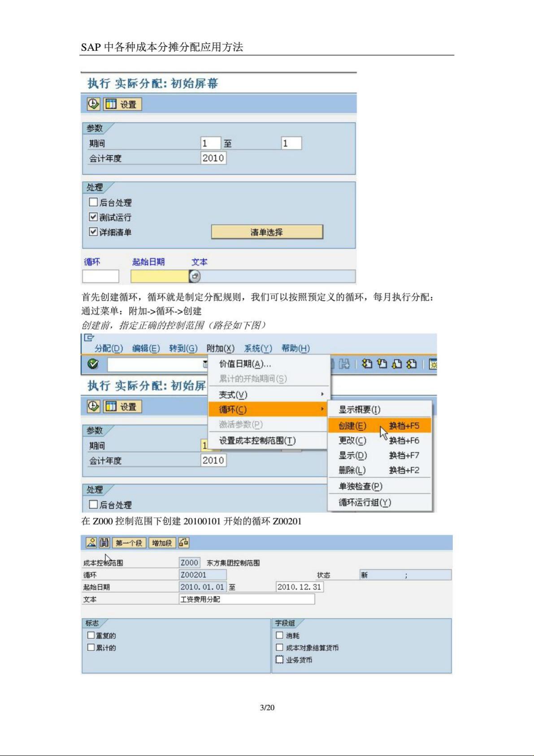Click 设置 button below the open 附加 menu
The height and width of the screenshot is (756, 534).
click(123, 406)
